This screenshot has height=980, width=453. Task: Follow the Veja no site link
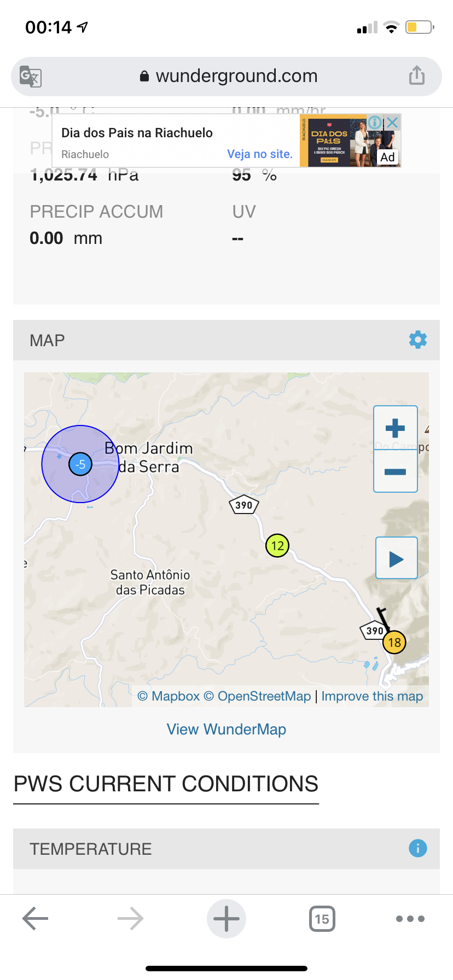point(260,154)
